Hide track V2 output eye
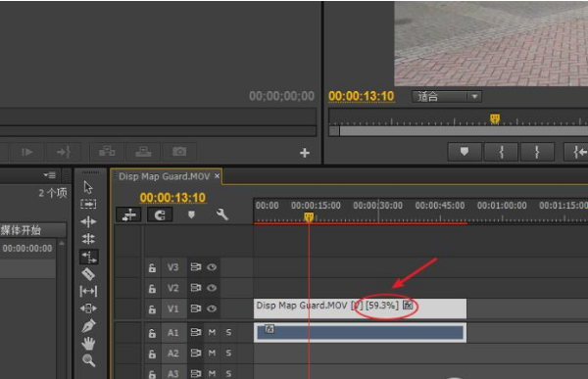The image size is (588, 379). [x=212, y=288]
